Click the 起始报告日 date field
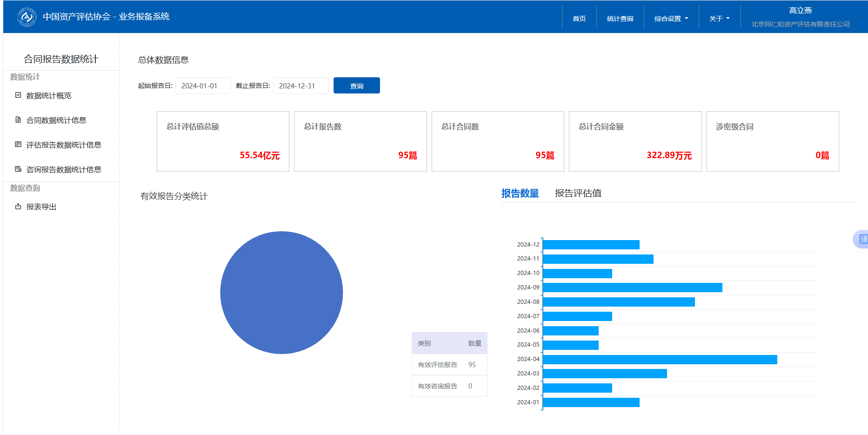Image resolution: width=868 pixels, height=435 pixels. (203, 86)
